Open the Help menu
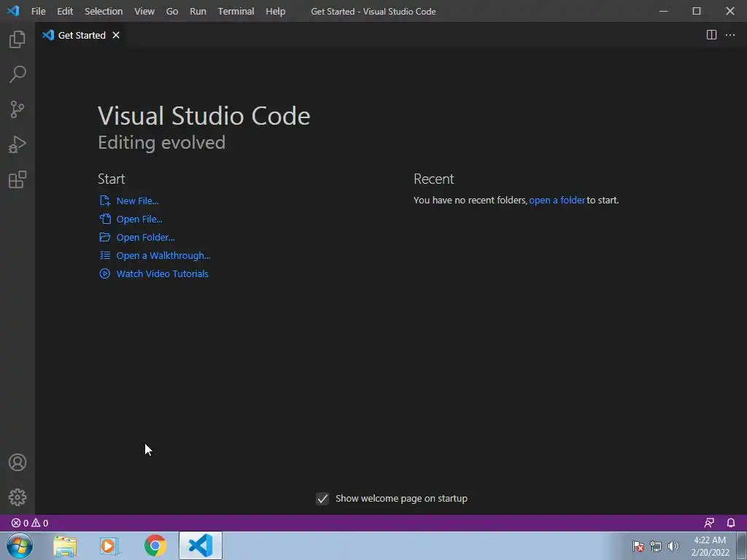 click(x=275, y=11)
